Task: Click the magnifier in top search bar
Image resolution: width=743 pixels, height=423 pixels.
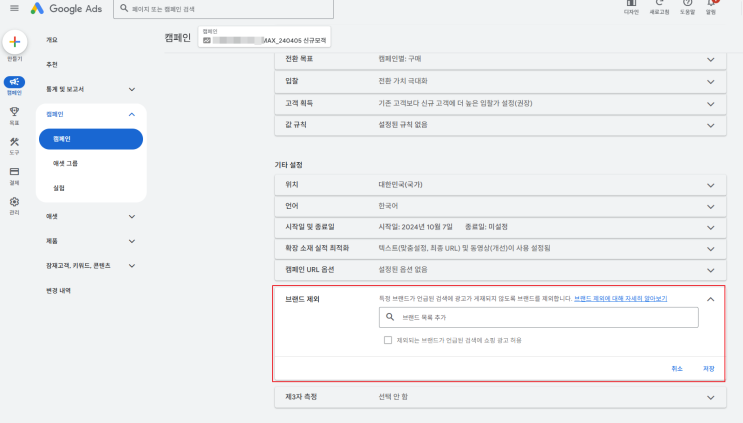Action: 124,8
